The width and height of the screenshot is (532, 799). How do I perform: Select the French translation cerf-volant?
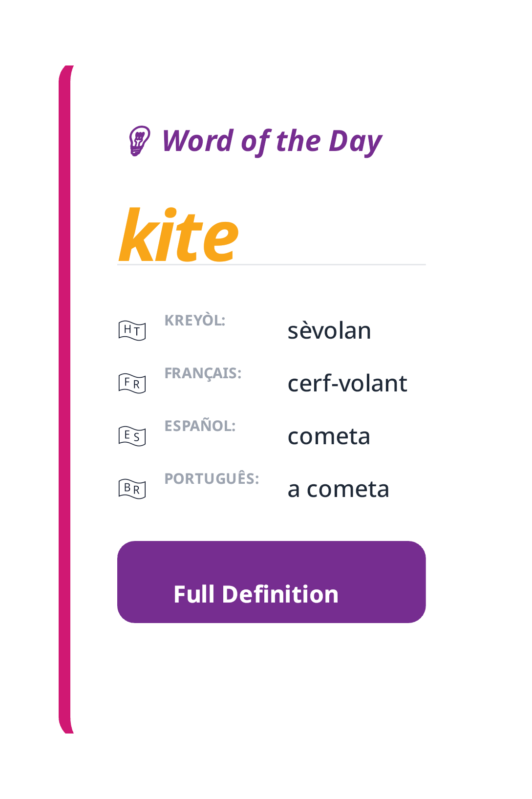coord(348,383)
